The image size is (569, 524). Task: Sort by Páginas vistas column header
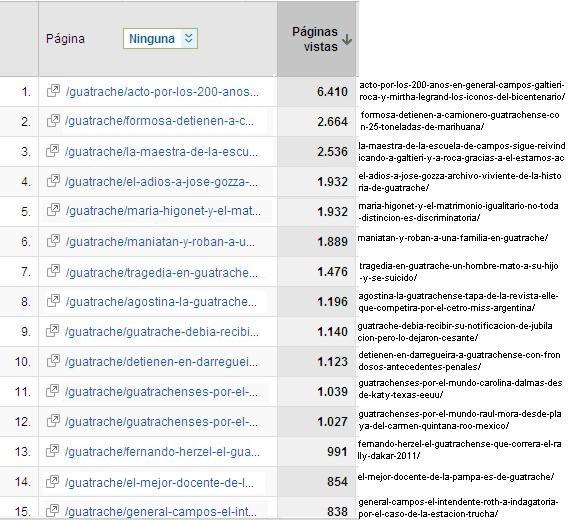pos(315,39)
